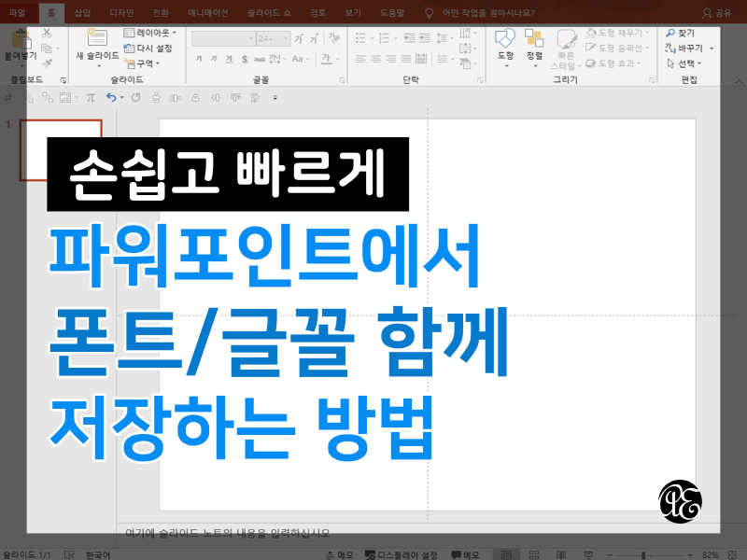This screenshot has height=560, width=747.
Task: Click the increase list level icon
Action: tap(425, 38)
